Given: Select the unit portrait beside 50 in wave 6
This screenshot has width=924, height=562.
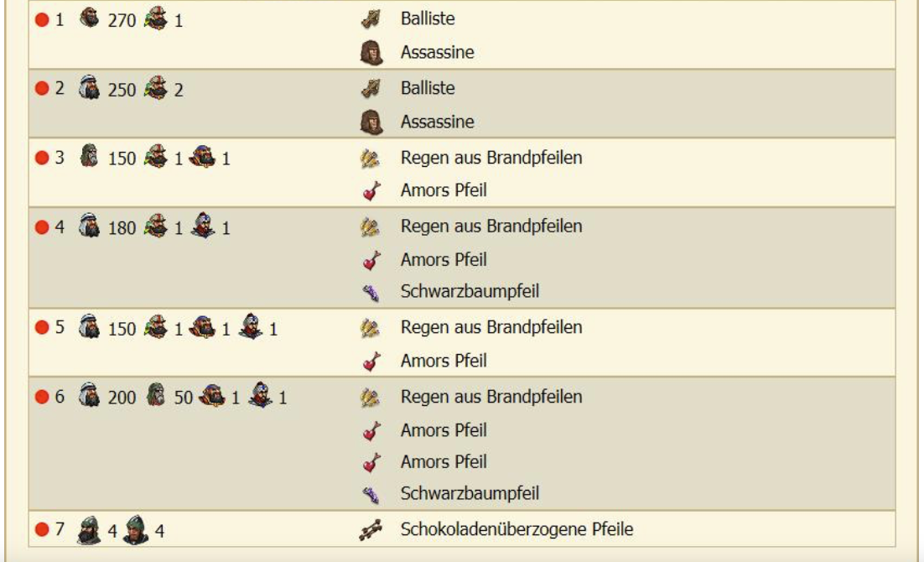Looking at the screenshot, I should (156, 396).
